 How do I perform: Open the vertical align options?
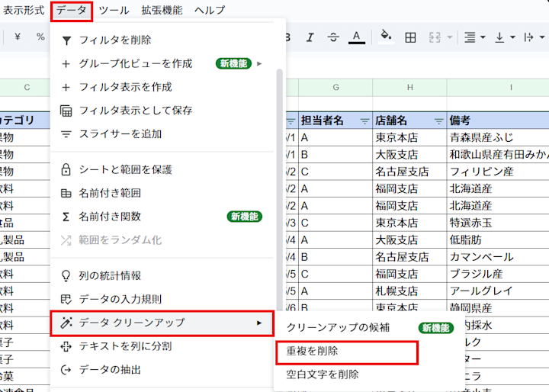pyautogui.click(x=505, y=37)
